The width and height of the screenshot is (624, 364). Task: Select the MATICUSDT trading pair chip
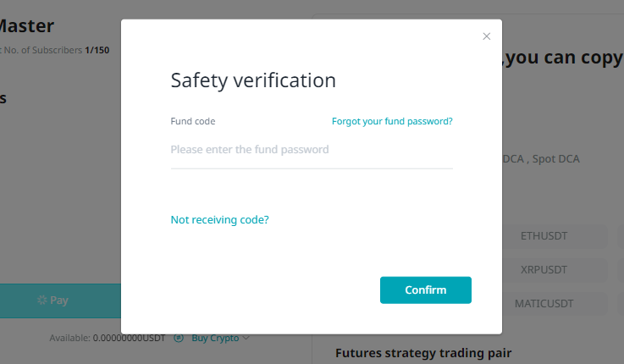(x=544, y=304)
